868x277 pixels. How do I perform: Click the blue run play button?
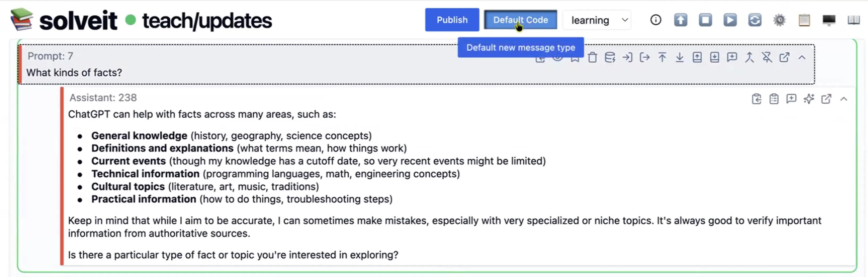point(730,20)
